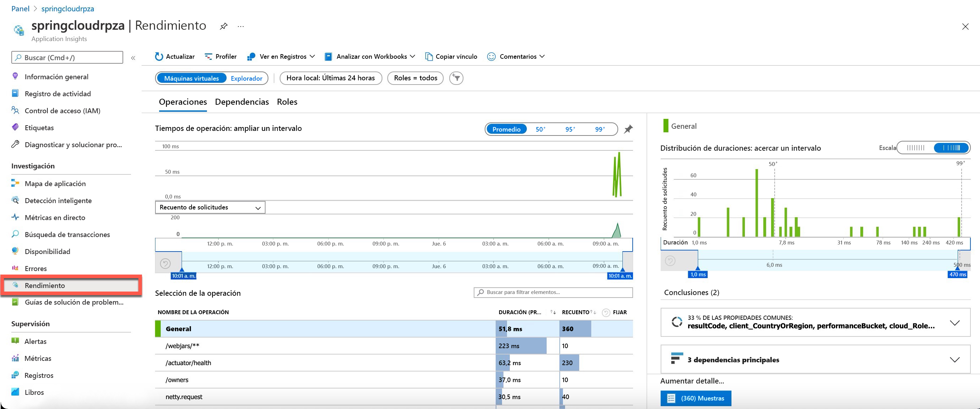Switch to the Dependencias tab
Viewport: 980px width, 409px height.
[x=241, y=102]
